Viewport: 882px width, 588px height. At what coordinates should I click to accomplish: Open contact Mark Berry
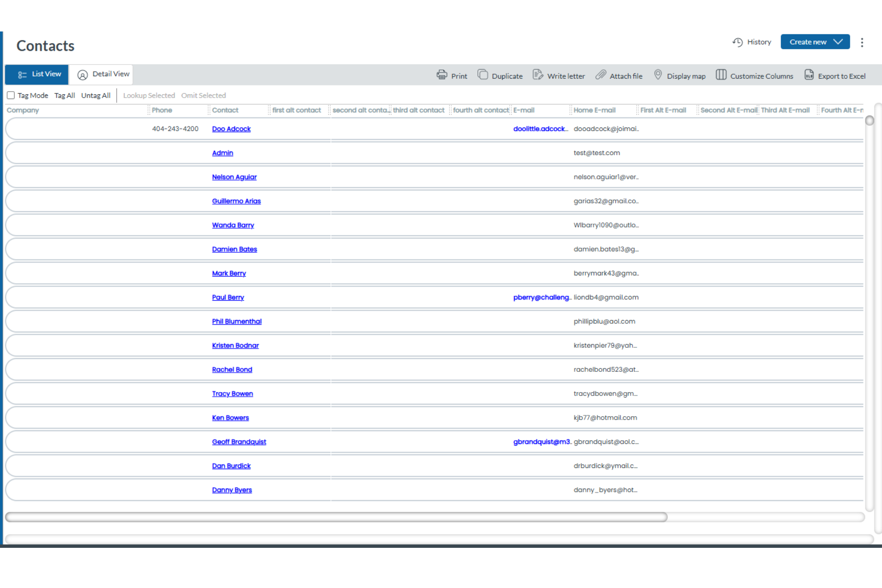pos(229,273)
